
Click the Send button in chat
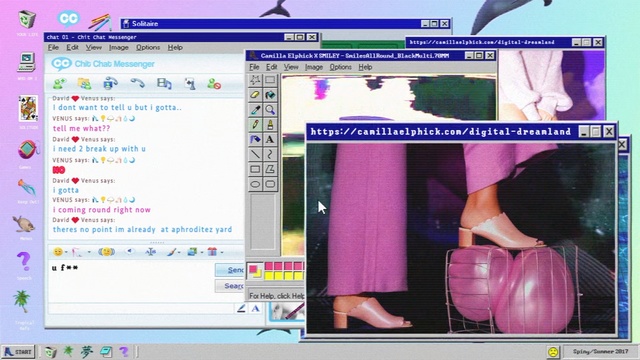click(x=230, y=270)
